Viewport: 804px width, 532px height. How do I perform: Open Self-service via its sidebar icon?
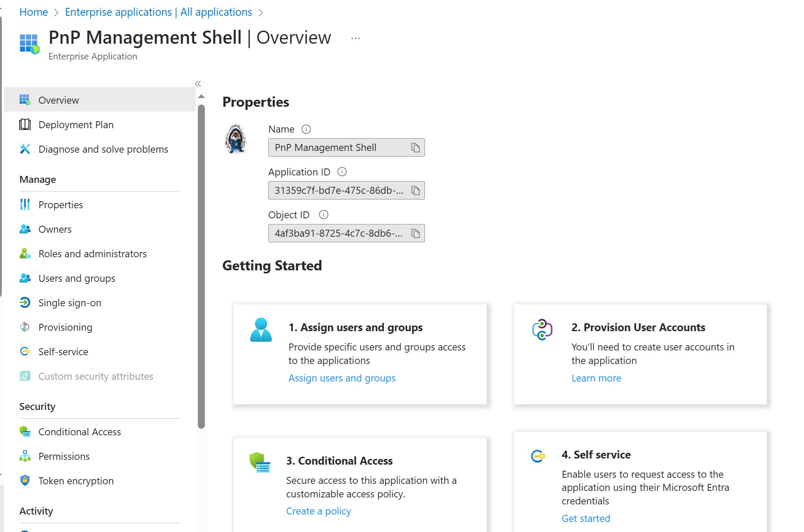click(25, 351)
